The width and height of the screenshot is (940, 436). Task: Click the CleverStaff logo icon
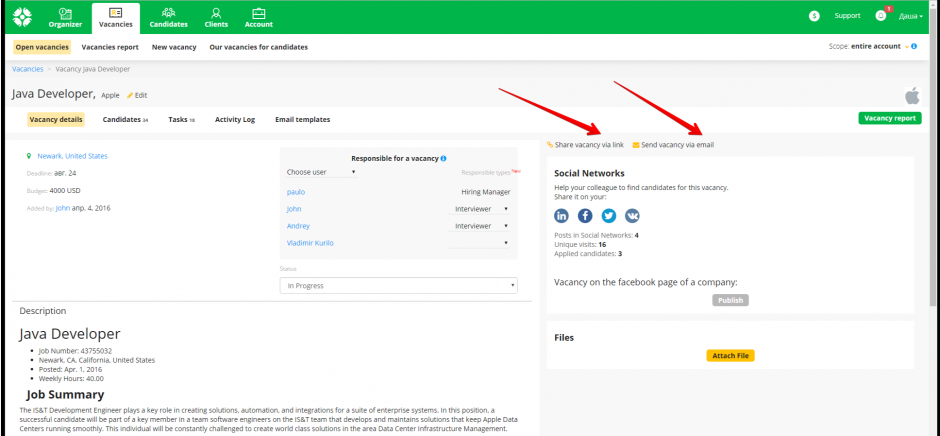point(22,16)
